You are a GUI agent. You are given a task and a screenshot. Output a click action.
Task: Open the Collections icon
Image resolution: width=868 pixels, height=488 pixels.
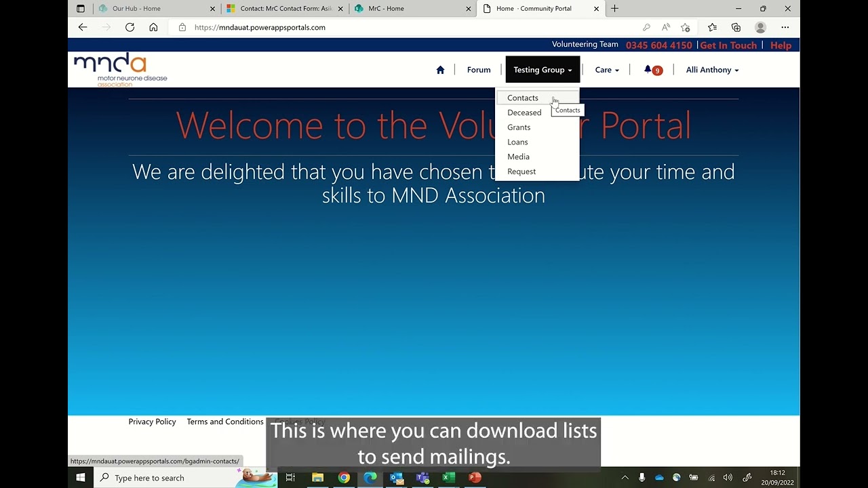736,27
